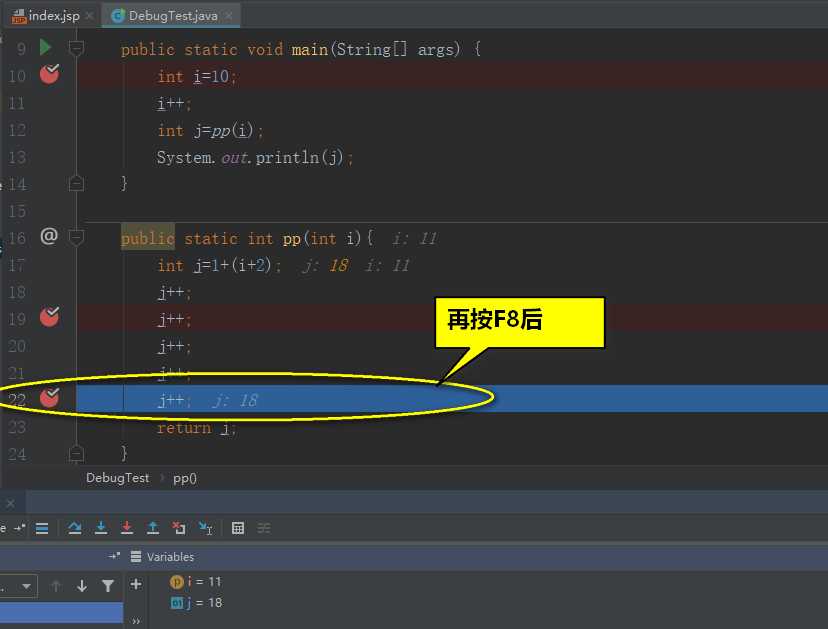Add a new watch with plus icon

coord(136,584)
